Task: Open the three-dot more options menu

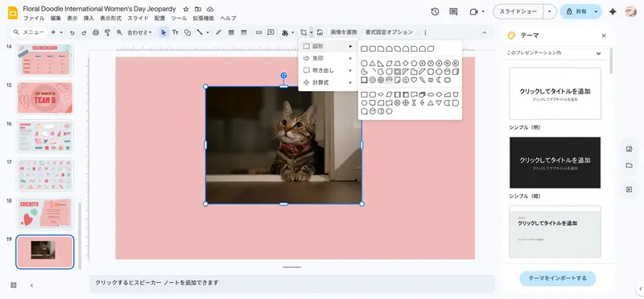Action: [425, 32]
